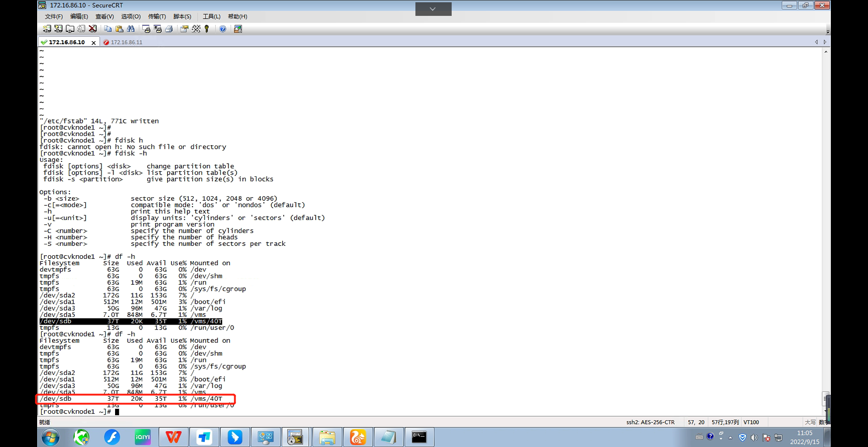This screenshot has width=868, height=447.
Task: Open the iQIYI taskbar icon
Action: coord(143,437)
